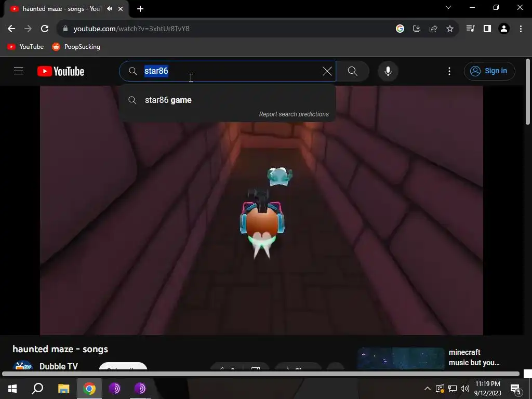Bookmark this tab with the star

coord(450,29)
